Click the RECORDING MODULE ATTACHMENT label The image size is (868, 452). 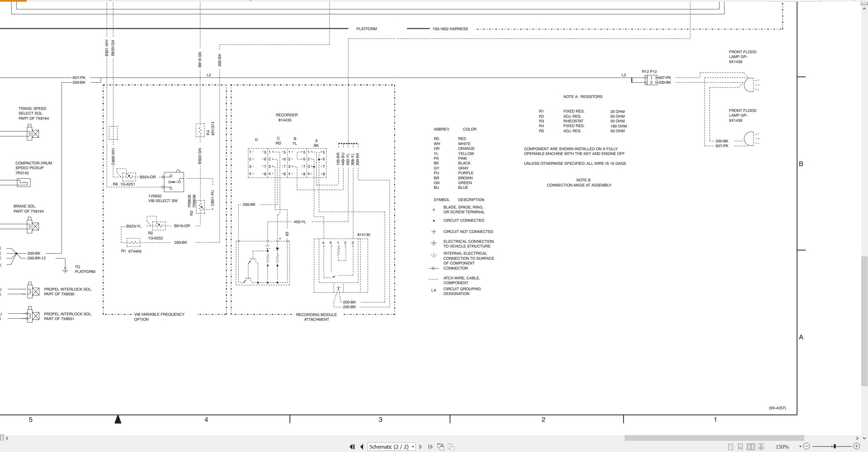[x=316, y=317]
